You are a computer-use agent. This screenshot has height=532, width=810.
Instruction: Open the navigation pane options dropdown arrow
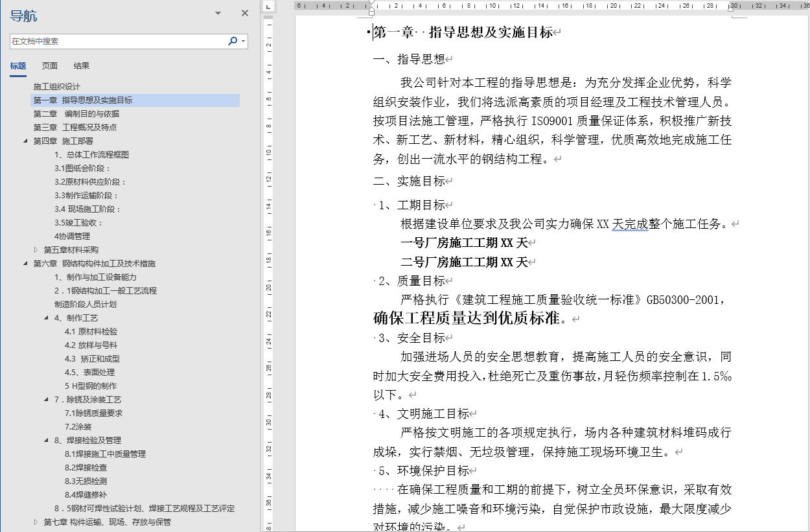click(x=217, y=13)
